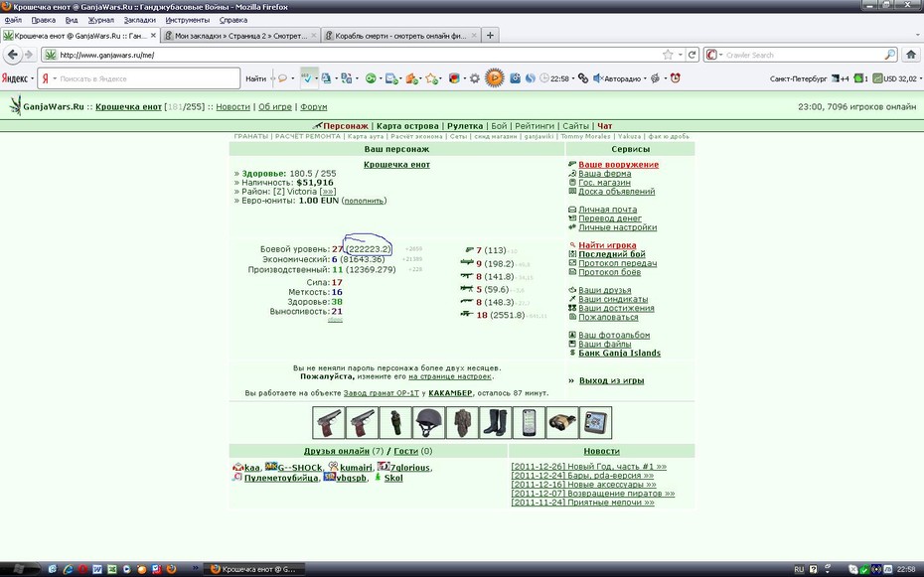The width and height of the screenshot is (924, 577).
Task: Open the Инструменты menu
Action: [x=187, y=20]
